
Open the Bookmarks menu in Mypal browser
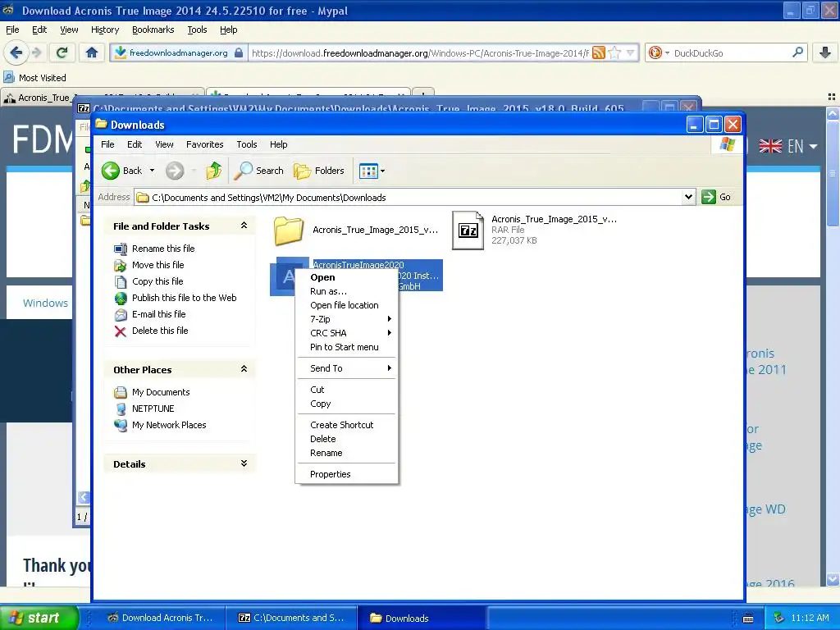[x=153, y=30]
